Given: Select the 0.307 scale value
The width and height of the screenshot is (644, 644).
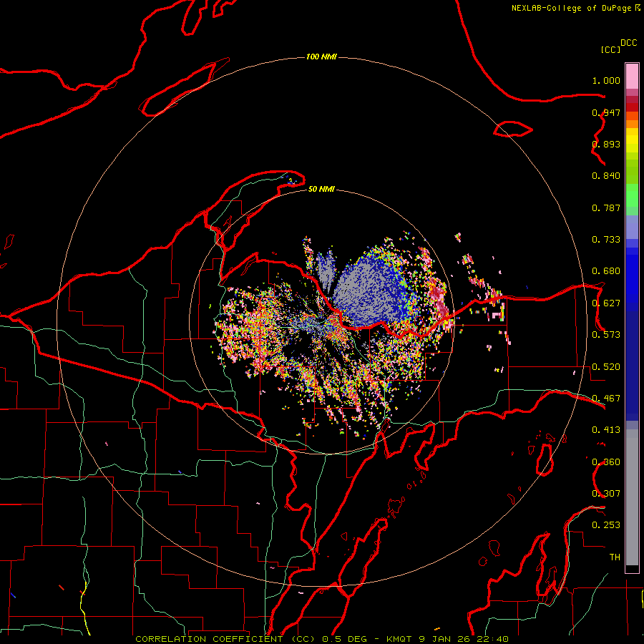Looking at the screenshot, I should (x=606, y=494).
